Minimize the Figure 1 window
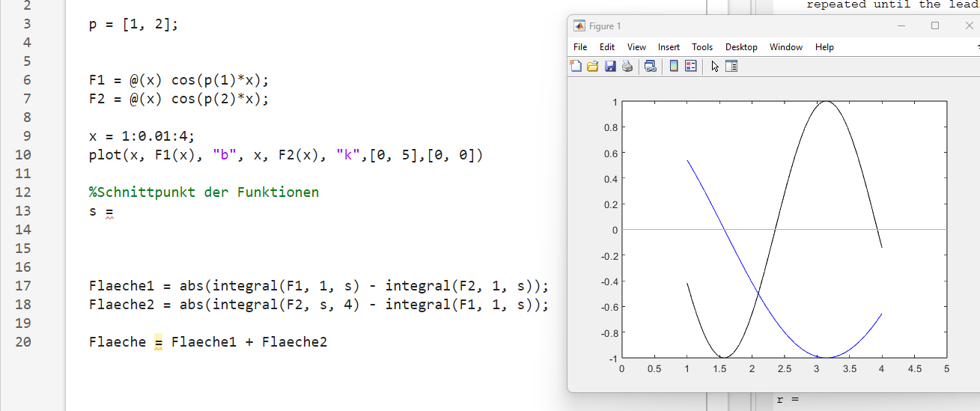980x411 pixels. click(x=901, y=25)
